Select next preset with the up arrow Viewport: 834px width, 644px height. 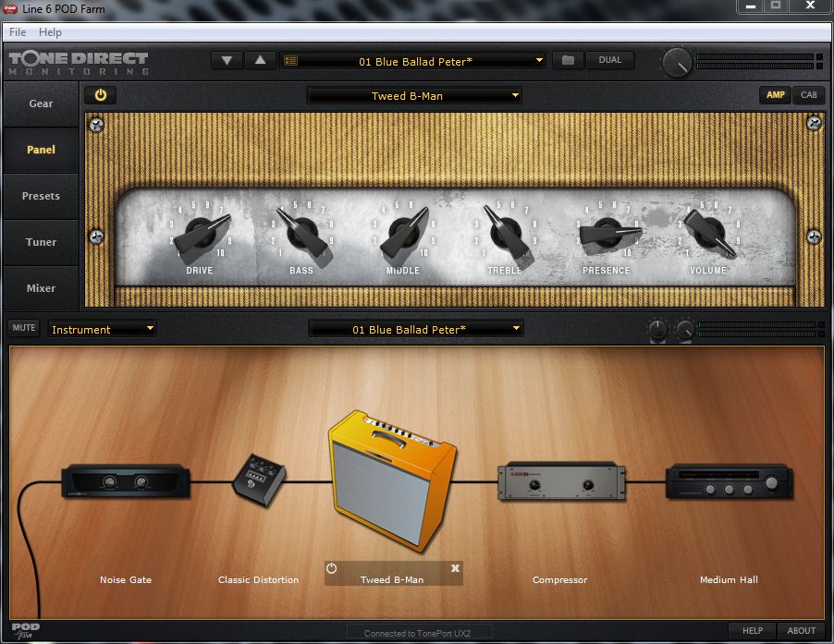pyautogui.click(x=260, y=61)
